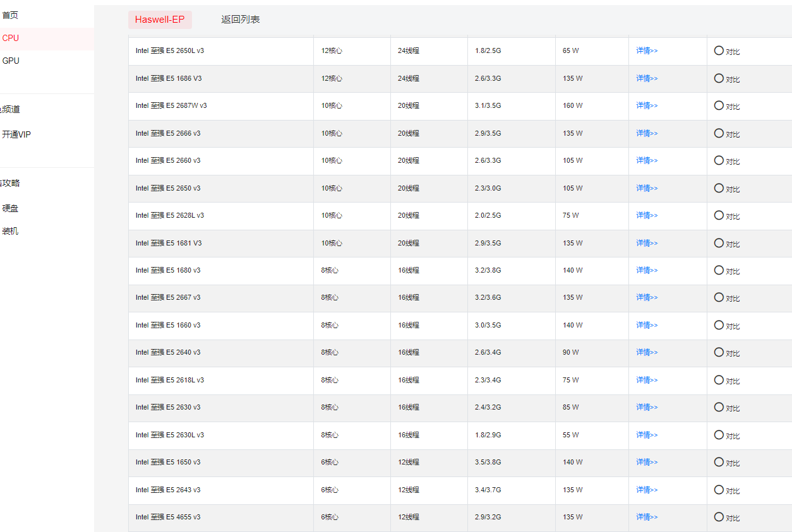Select compare radio for E5 2630L v3
Screen dimensions: 792x532
[x=719, y=435]
